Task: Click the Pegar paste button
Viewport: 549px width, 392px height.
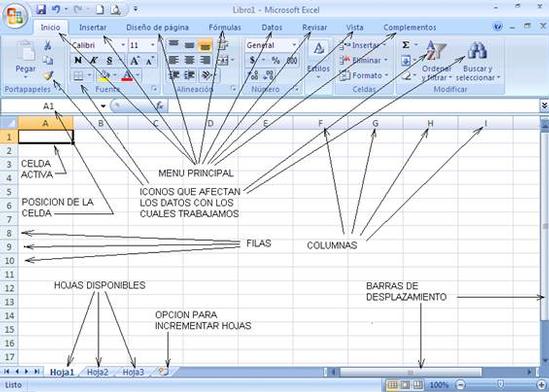Action: coord(26,61)
